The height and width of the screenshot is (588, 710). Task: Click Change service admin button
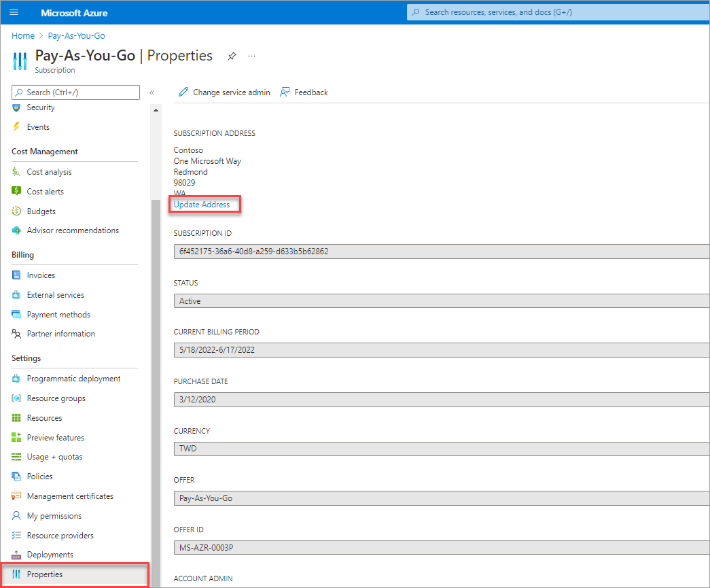pos(224,92)
